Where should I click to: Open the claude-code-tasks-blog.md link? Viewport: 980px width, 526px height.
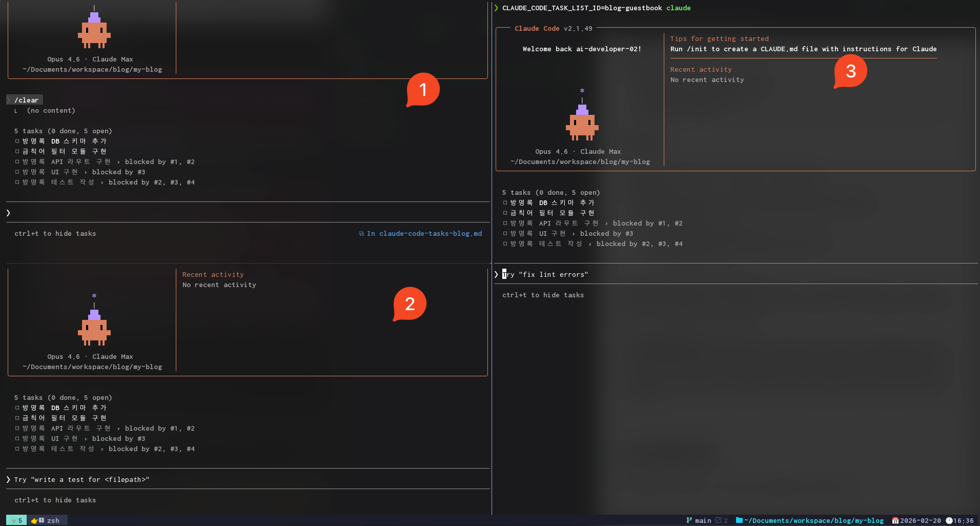click(430, 233)
